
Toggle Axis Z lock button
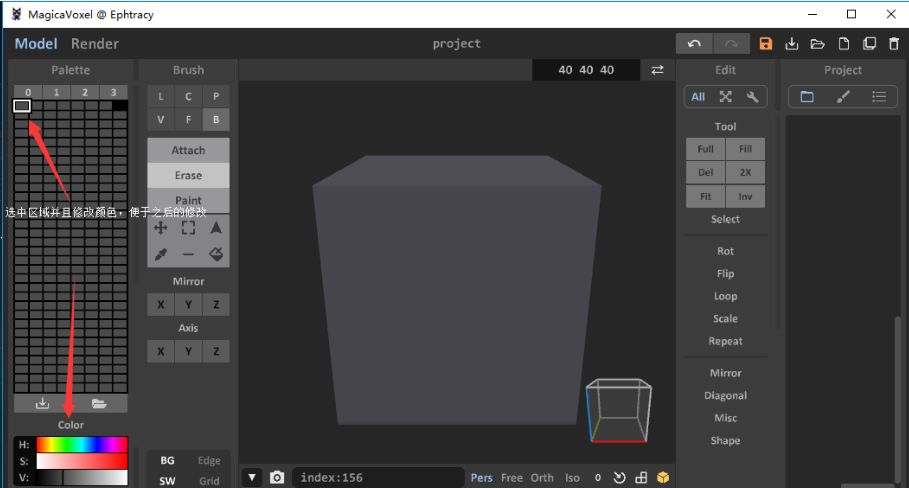pyautogui.click(x=216, y=351)
